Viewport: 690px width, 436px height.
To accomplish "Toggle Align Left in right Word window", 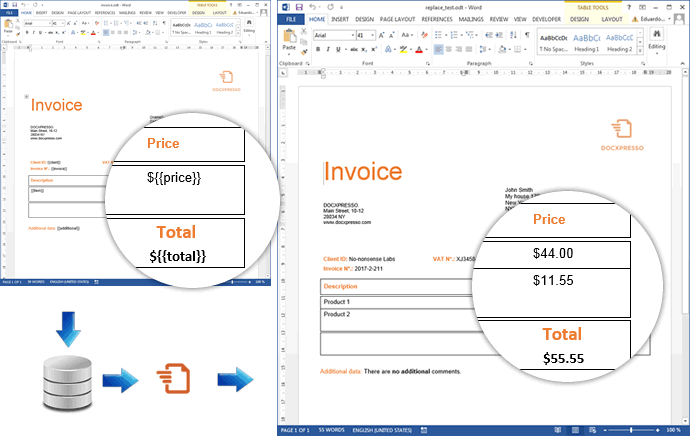I will (x=438, y=49).
